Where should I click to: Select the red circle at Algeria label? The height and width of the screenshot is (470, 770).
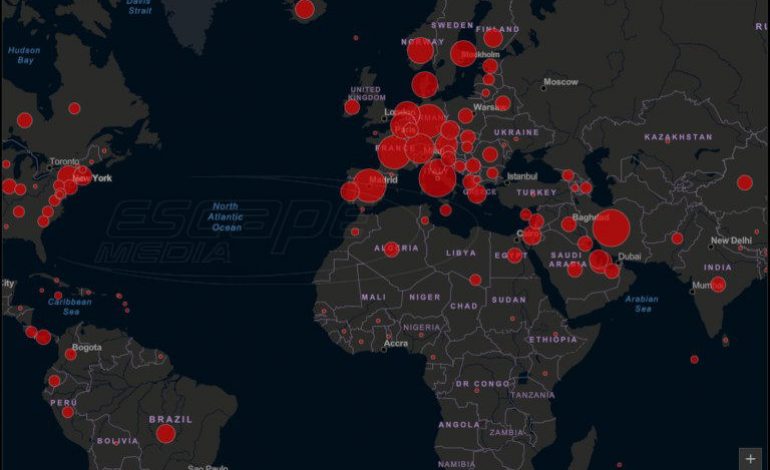pos(391,249)
